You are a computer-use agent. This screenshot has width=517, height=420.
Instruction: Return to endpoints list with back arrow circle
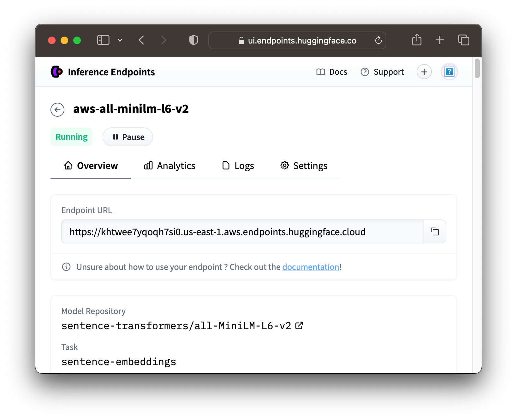point(57,110)
